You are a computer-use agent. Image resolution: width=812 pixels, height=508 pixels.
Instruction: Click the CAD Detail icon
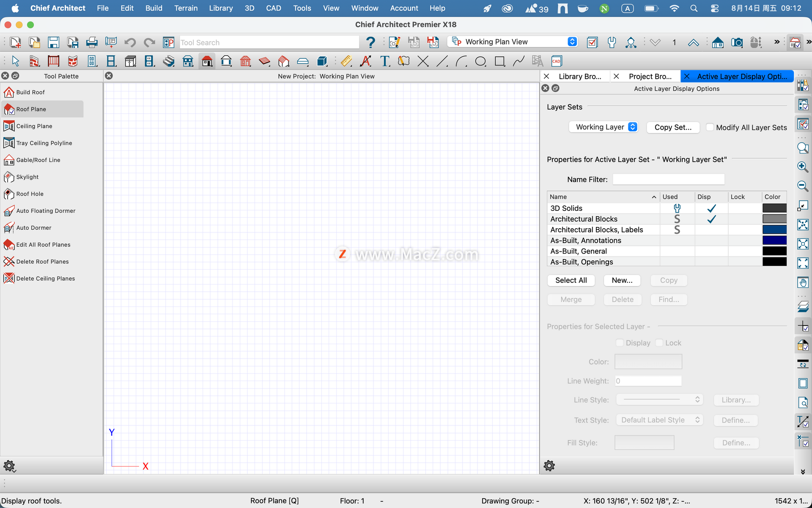coord(557,61)
